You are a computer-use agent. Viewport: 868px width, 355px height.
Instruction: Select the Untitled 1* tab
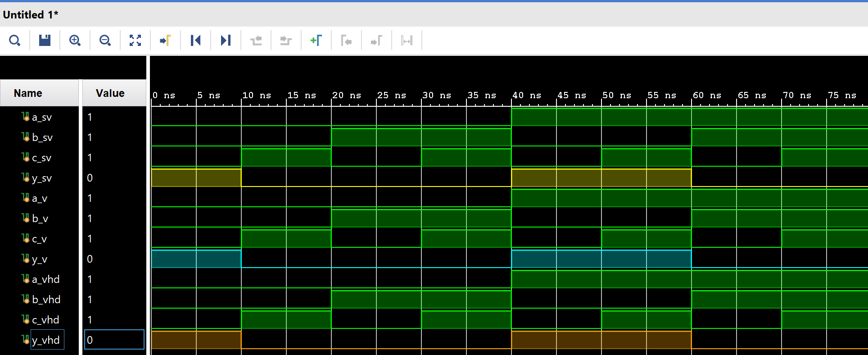(31, 15)
